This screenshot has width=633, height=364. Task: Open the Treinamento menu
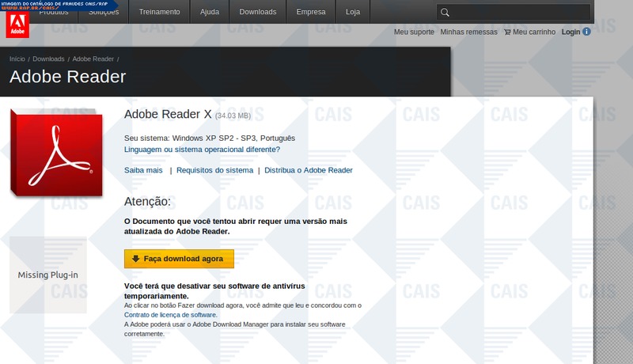[x=159, y=12]
